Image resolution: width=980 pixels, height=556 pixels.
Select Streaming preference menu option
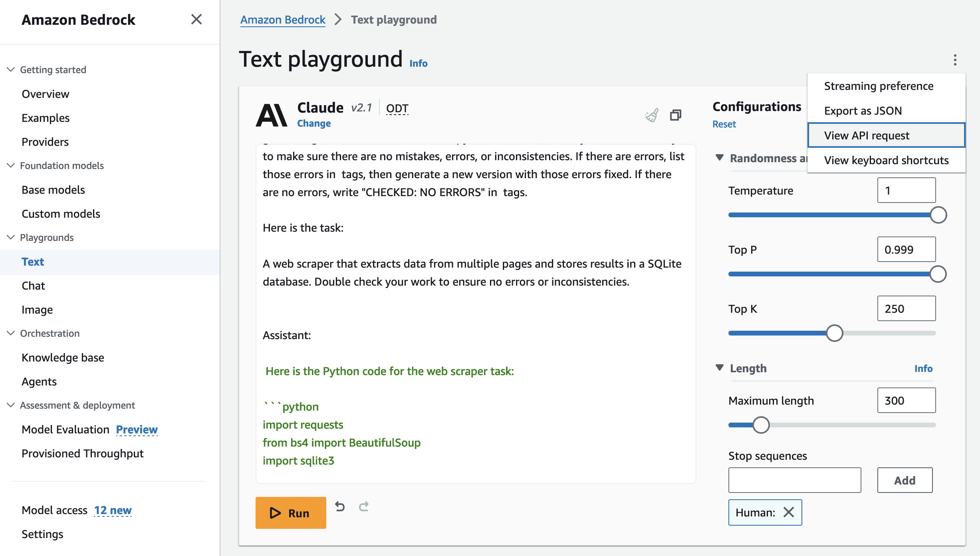[x=879, y=86]
